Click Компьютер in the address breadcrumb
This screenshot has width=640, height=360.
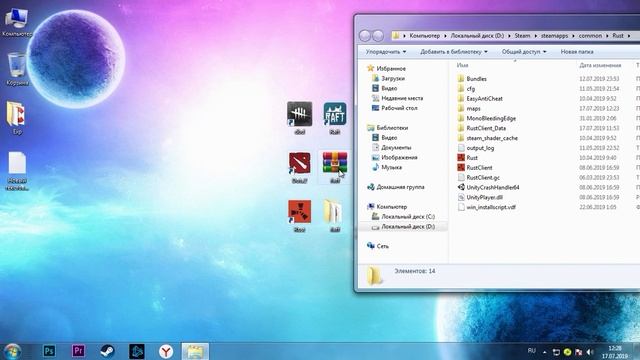click(424, 36)
